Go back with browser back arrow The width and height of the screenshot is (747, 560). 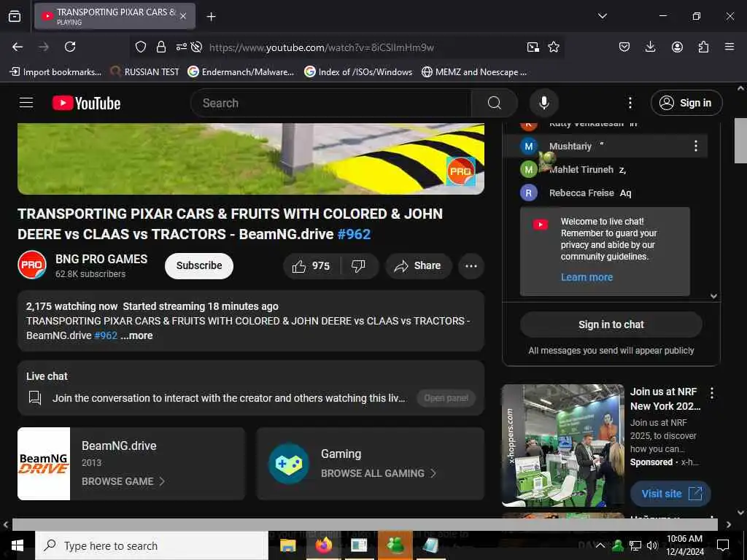pos(18,47)
